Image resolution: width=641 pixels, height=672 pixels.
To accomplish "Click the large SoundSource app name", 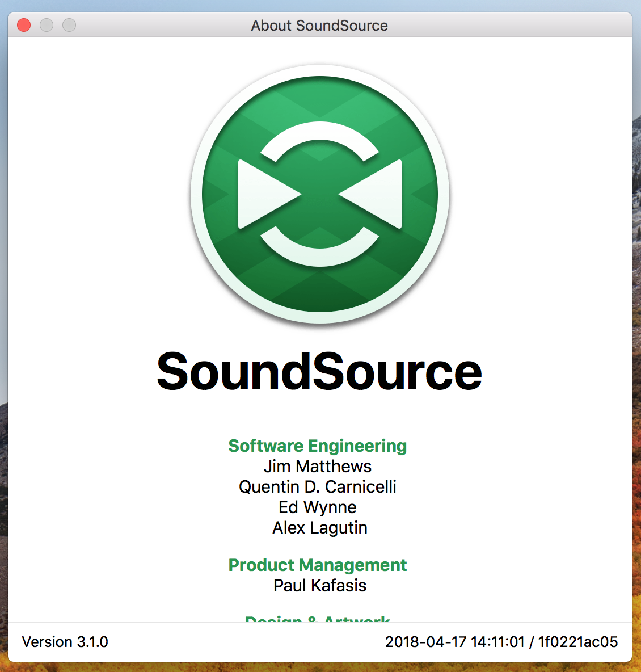I will (x=319, y=372).
